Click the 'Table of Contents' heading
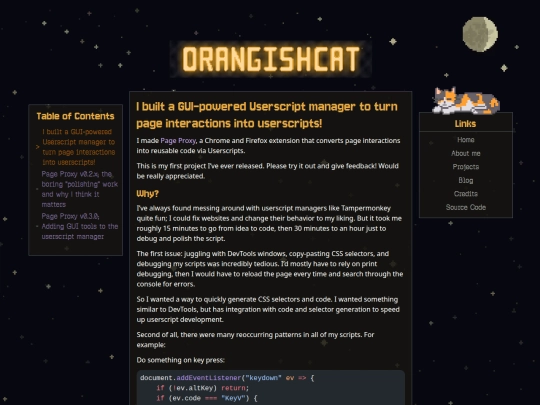The image size is (540, 405). 75,116
